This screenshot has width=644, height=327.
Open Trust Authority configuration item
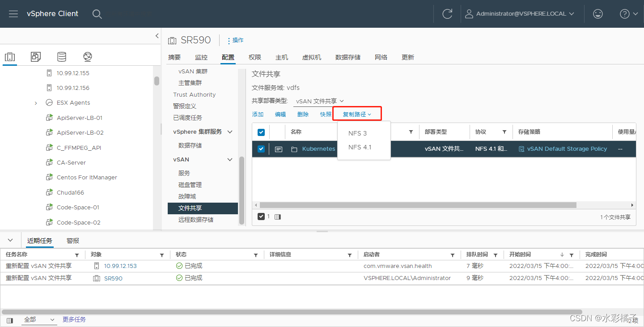195,94
